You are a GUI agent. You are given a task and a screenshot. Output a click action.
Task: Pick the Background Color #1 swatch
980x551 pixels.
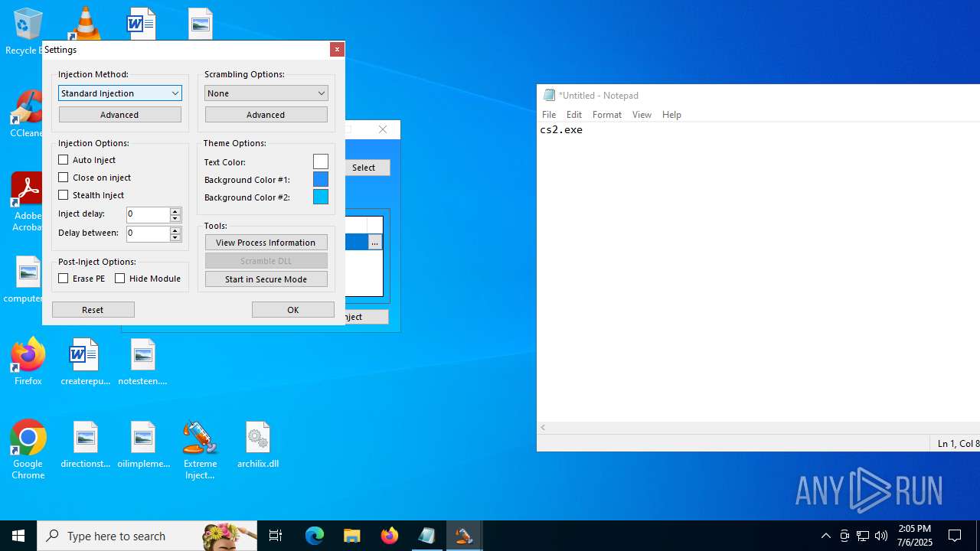[x=321, y=179]
